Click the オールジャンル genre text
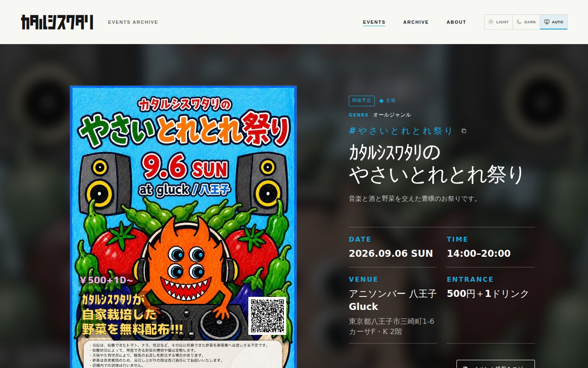The height and width of the screenshot is (368, 588). [x=392, y=115]
